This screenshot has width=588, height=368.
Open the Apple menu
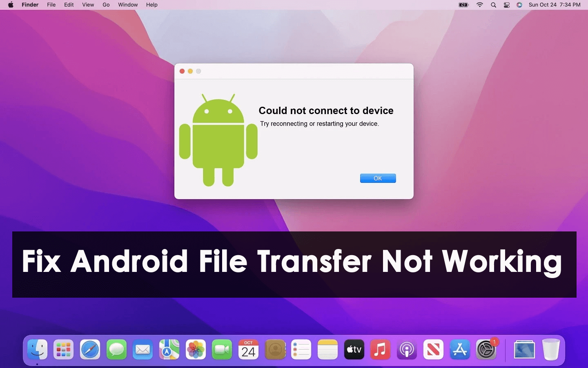(10, 5)
